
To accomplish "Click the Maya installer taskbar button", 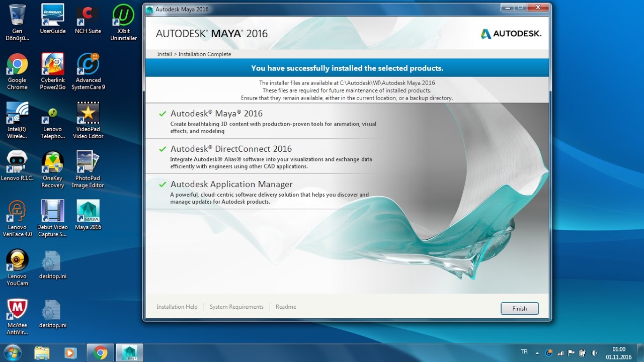I will pyautogui.click(x=129, y=353).
